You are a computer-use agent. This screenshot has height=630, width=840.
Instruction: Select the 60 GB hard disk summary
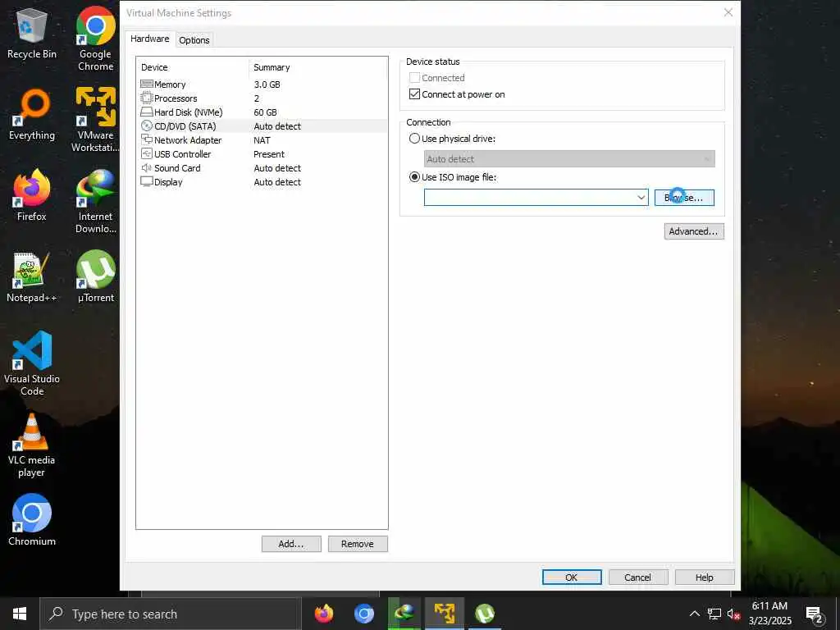pyautogui.click(x=265, y=112)
